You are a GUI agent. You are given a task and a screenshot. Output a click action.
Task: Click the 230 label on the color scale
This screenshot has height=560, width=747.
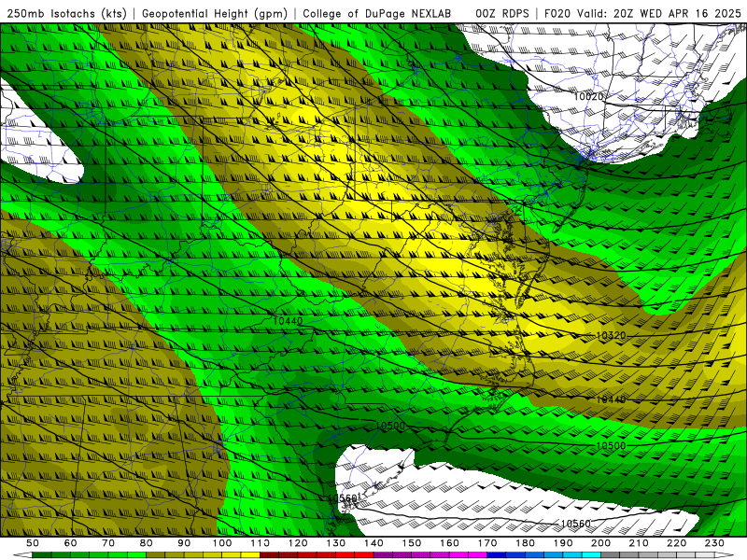(714, 543)
